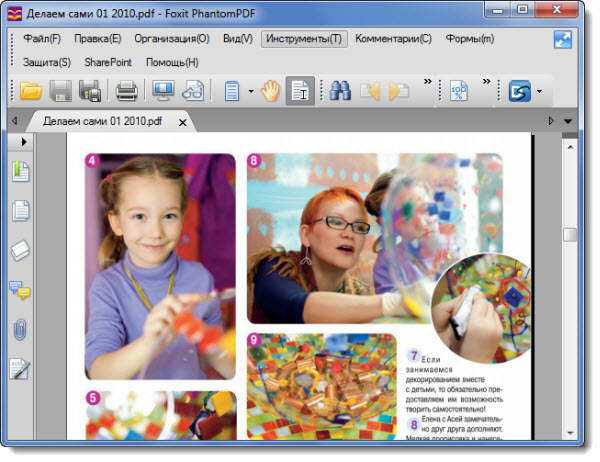Open the Bookmarks side panel
Image resolution: width=600 pixels, height=462 pixels.
click(20, 171)
